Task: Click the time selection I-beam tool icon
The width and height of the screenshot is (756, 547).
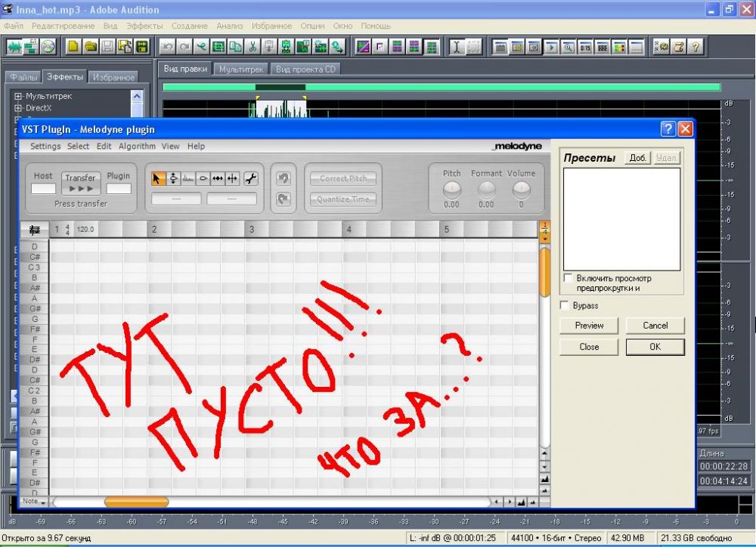Action: (x=457, y=47)
